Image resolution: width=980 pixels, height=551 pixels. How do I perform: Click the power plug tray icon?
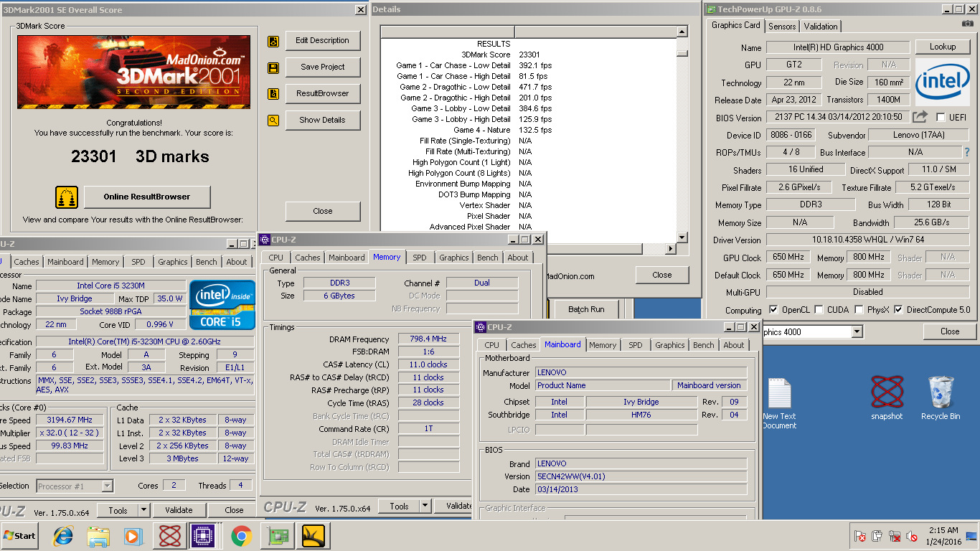click(x=877, y=536)
